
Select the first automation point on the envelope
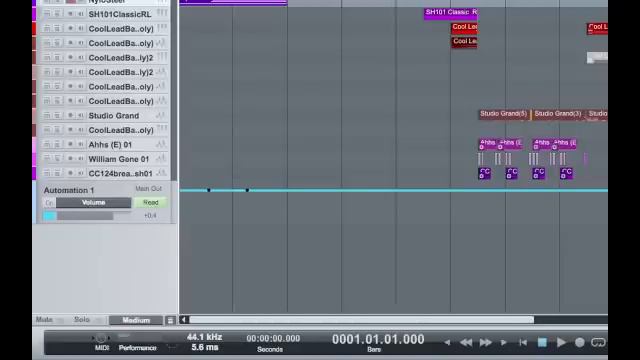[209, 190]
